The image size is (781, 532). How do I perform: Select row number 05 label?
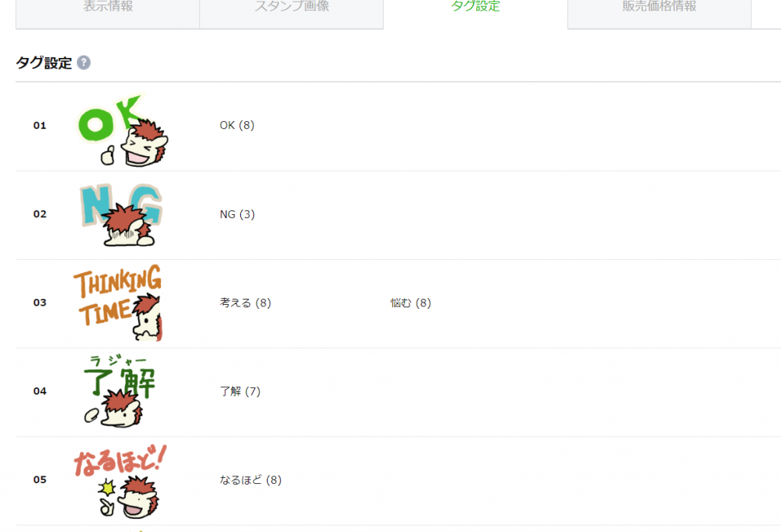40,479
